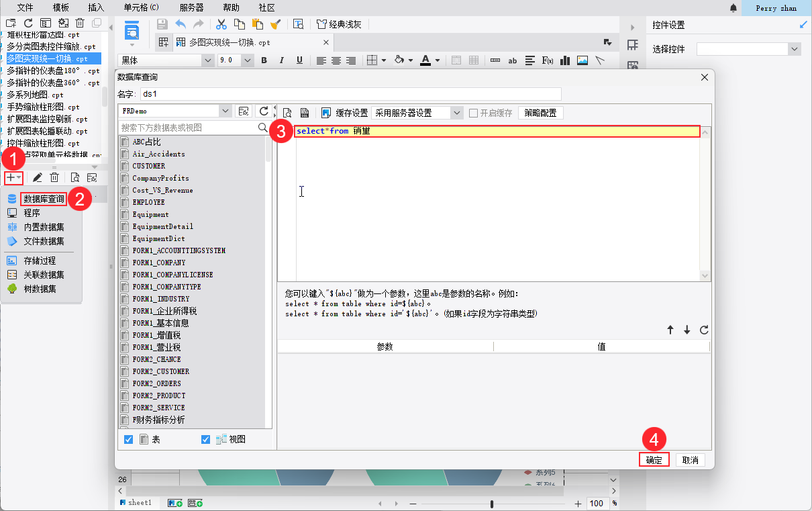Viewport: 812px width, 511px height.
Task: Toggle the 视图 checkbox
Action: [x=205, y=439]
